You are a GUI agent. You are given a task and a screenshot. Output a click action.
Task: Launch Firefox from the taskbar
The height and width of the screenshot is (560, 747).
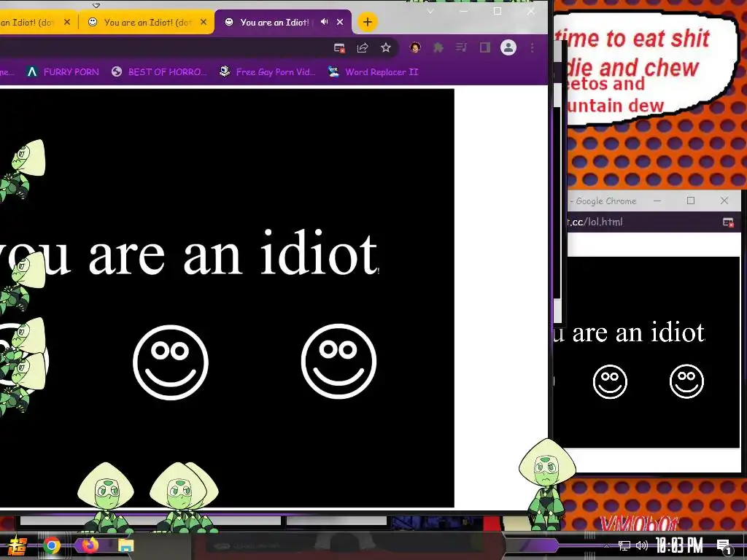pos(90,545)
